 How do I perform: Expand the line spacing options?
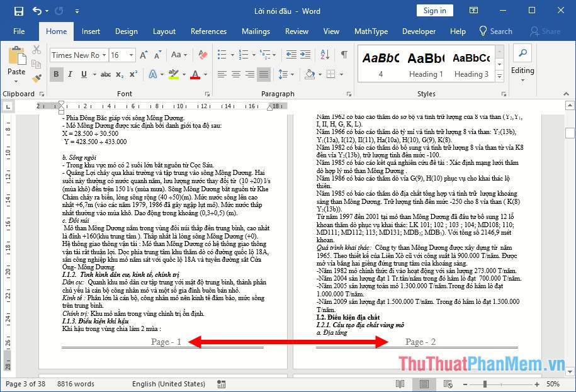pos(288,74)
